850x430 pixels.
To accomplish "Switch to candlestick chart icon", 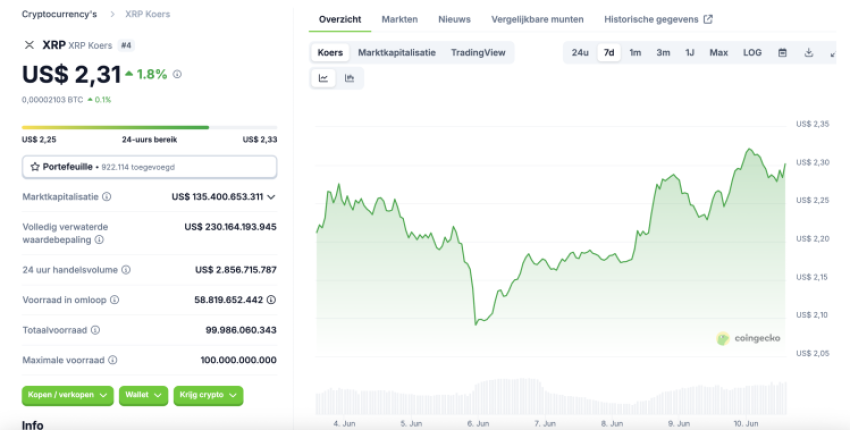I will [x=349, y=78].
